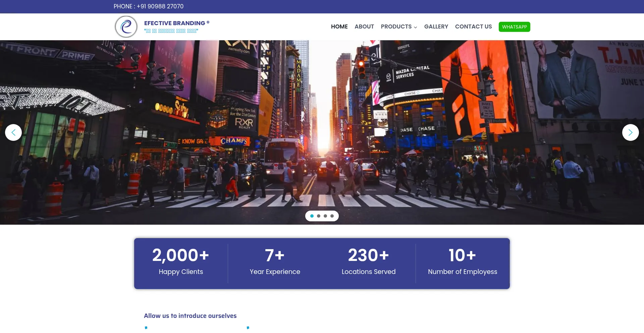This screenshot has height=333, width=644.
Task: Click 'Allow us to introduce ourselves' heading
Action: (x=190, y=316)
